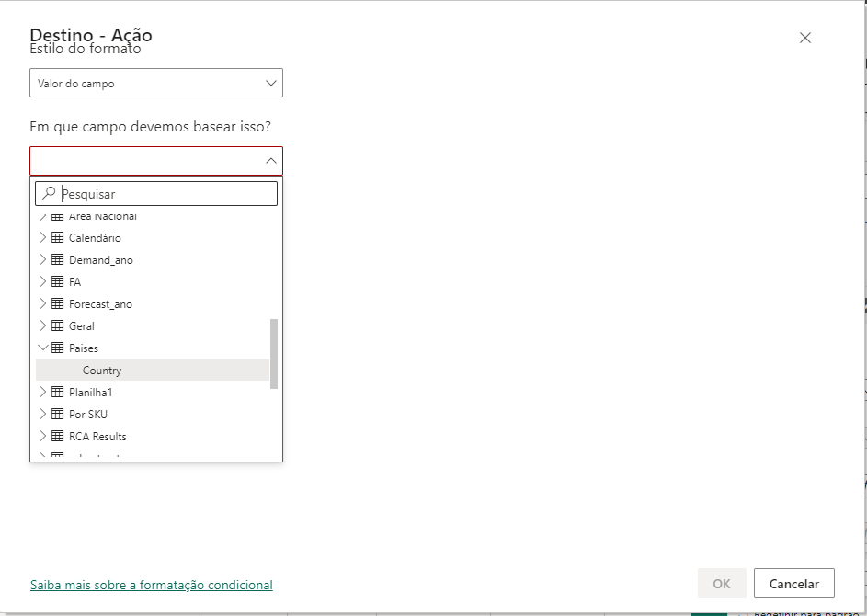Click the Forecast_ano label
This screenshot has height=616, width=867.
(100, 304)
